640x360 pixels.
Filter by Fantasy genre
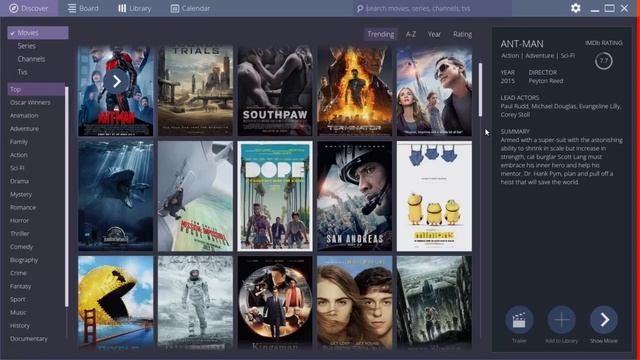point(20,286)
